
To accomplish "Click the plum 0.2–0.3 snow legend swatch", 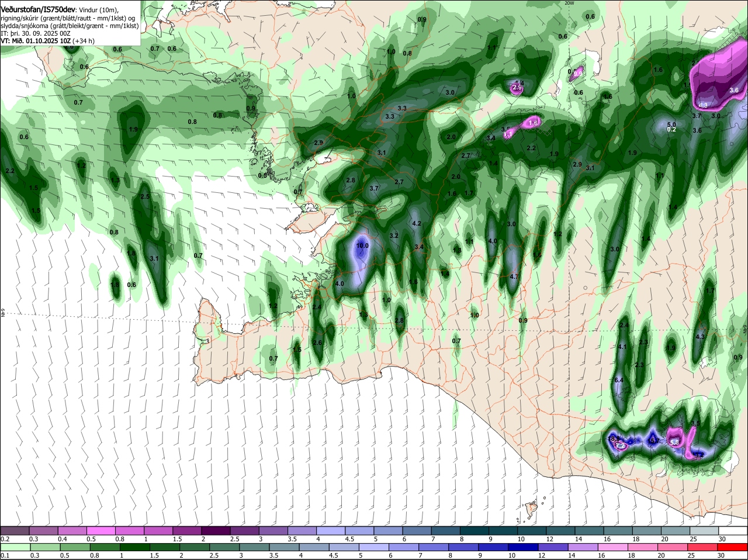I will click(x=16, y=530).
